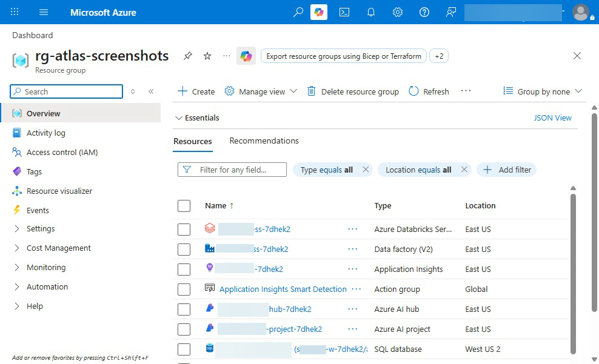
Task: Check the Azure AI hub row
Action: coord(184,309)
